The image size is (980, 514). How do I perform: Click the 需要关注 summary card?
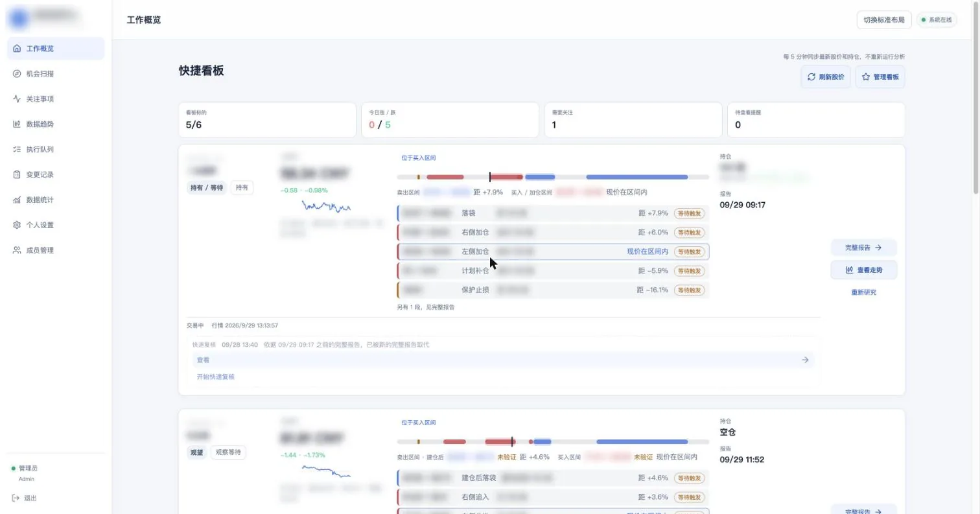point(633,120)
